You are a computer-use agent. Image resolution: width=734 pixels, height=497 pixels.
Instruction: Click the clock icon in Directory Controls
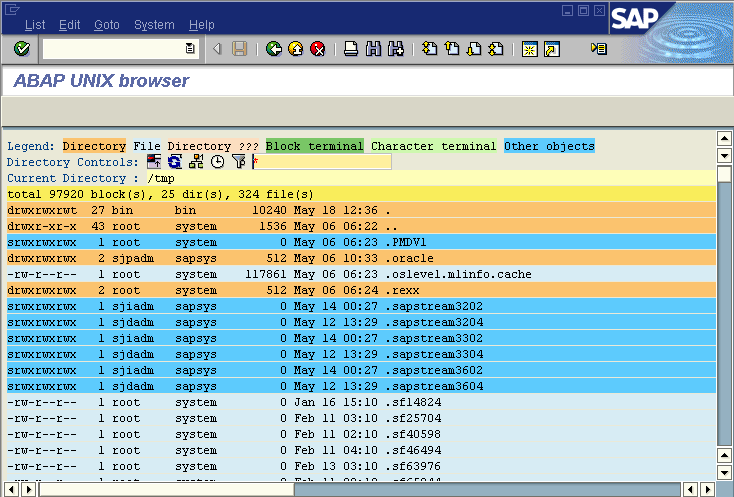click(217, 162)
